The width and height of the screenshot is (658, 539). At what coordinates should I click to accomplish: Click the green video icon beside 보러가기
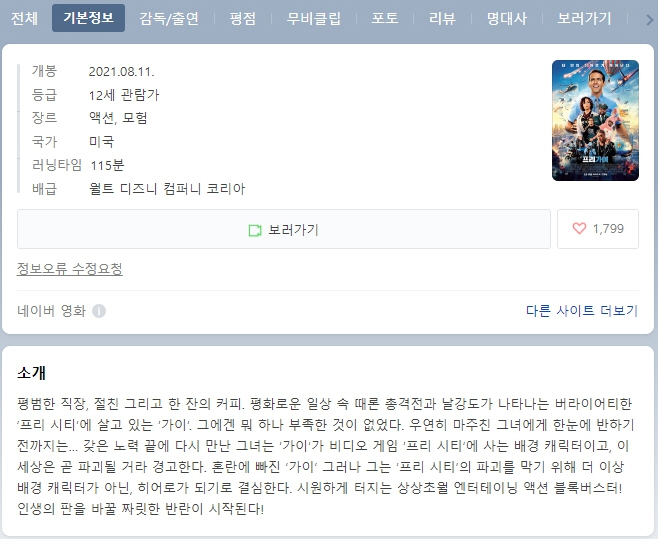[x=255, y=230]
